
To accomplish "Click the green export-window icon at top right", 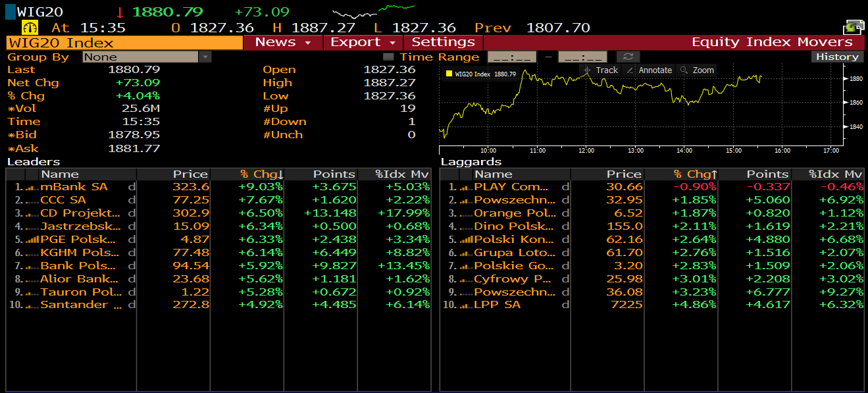I will (854, 28).
